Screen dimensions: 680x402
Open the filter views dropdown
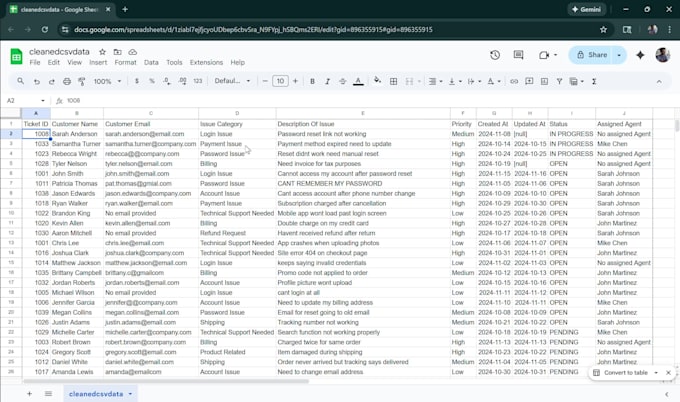point(576,81)
